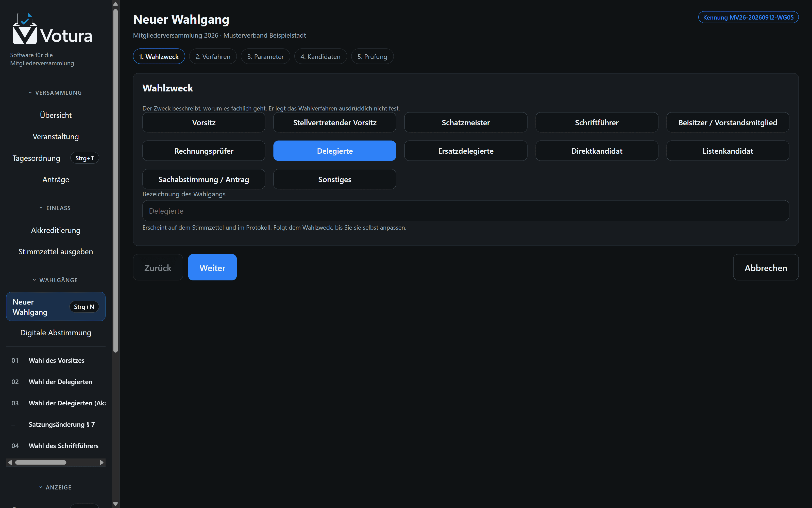Pick Rechnungsprüfer option
Image resolution: width=812 pixels, height=508 pixels.
204,151
